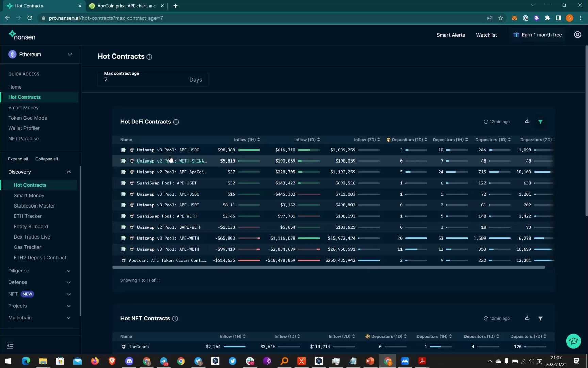The width and height of the screenshot is (588, 368).
Task: Open the browser extensions puzzle icon
Action: point(547,18)
